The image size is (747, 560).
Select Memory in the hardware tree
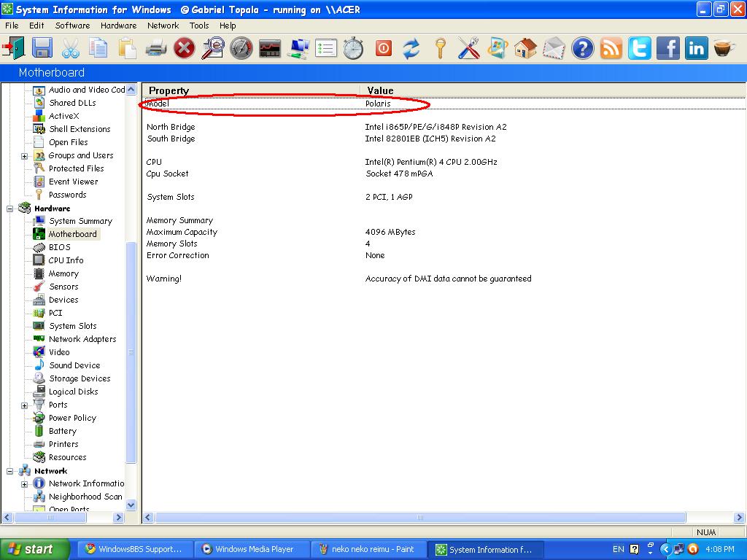(63, 273)
